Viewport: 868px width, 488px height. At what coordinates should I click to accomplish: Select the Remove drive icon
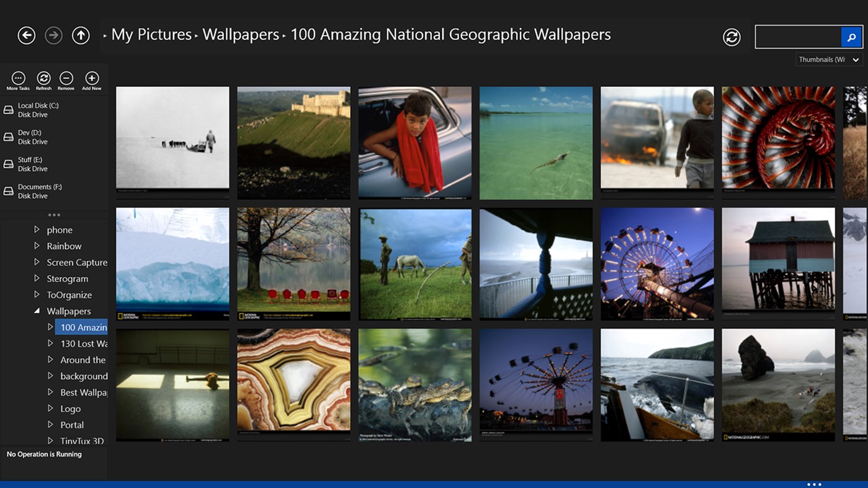pyautogui.click(x=66, y=79)
